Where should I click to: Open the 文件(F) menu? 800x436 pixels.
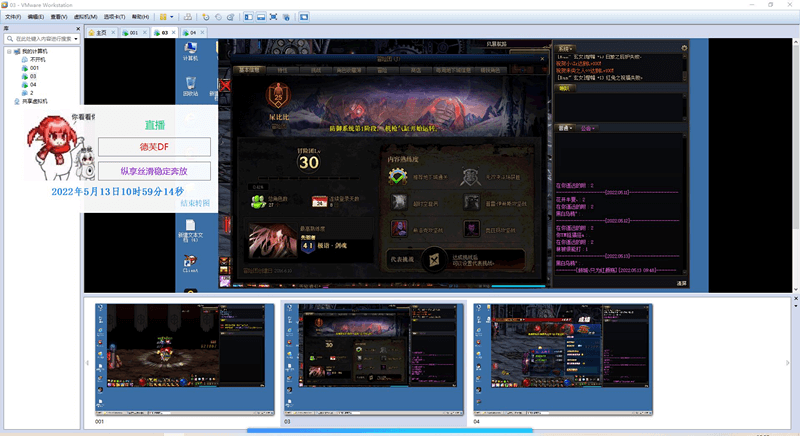[x=13, y=17]
